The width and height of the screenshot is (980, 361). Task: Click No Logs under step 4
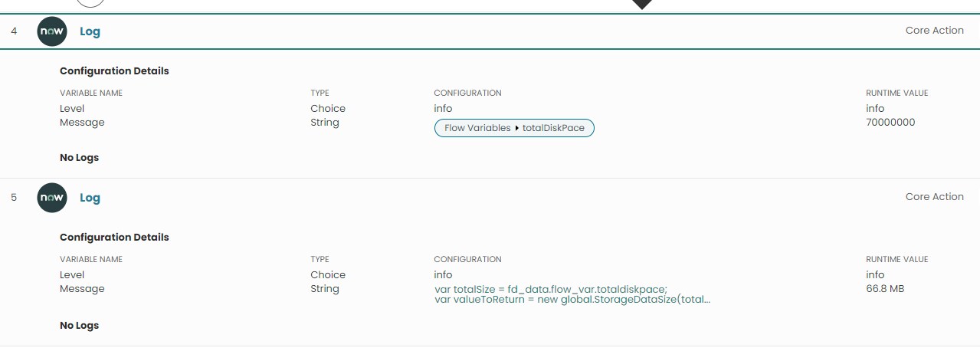pyautogui.click(x=79, y=158)
